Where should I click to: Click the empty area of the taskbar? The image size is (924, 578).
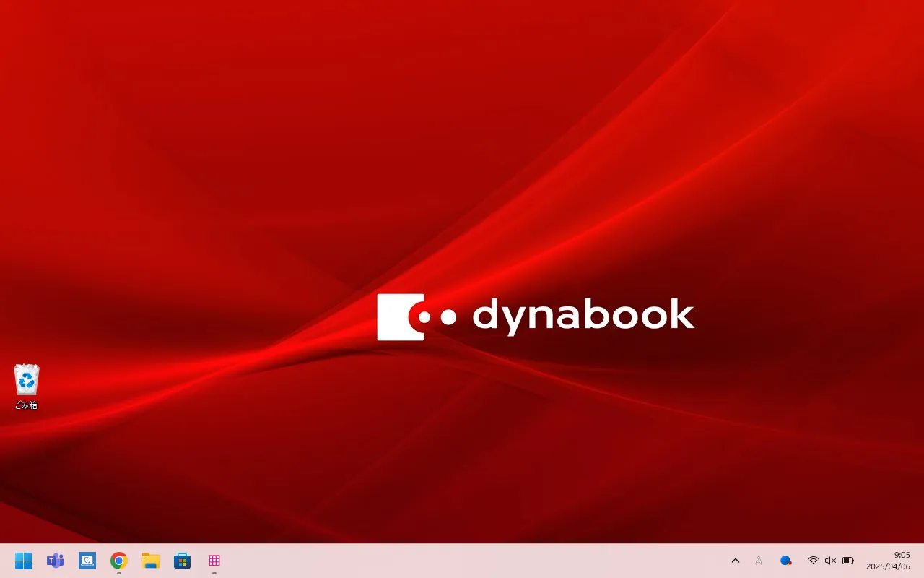[x=469, y=561]
